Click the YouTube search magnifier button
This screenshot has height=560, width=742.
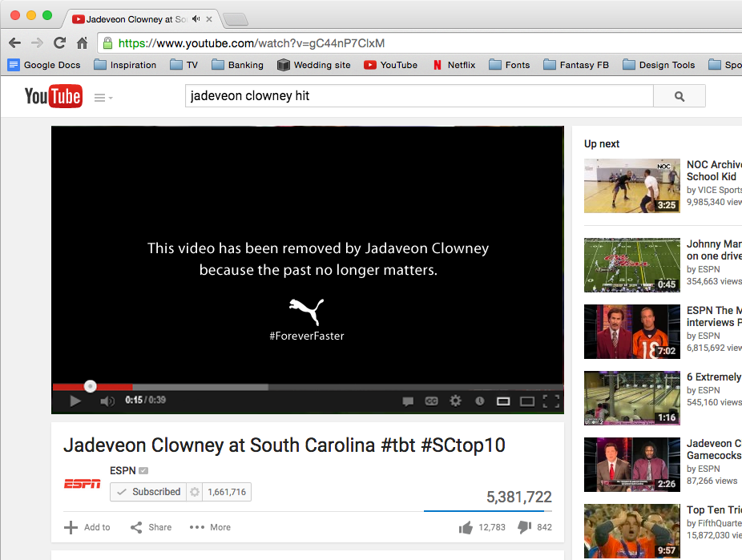pos(679,96)
